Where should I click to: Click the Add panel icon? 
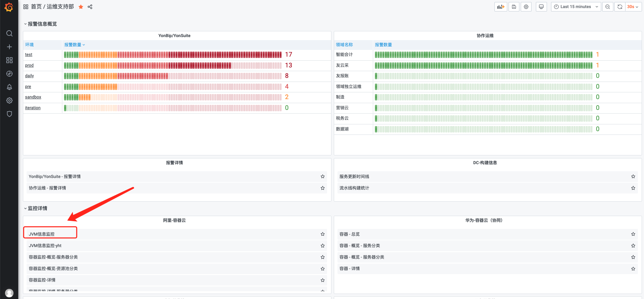tap(501, 7)
